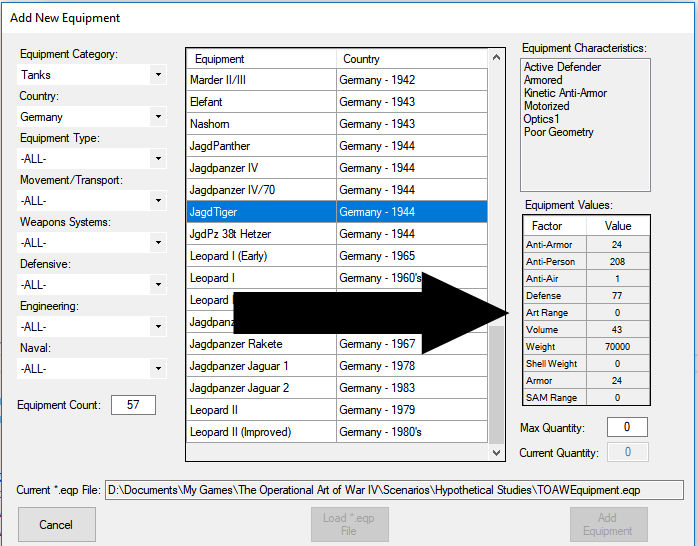Click the Anti-Armor value 24
Screen dimensions: 698x546
pyautogui.click(x=617, y=245)
